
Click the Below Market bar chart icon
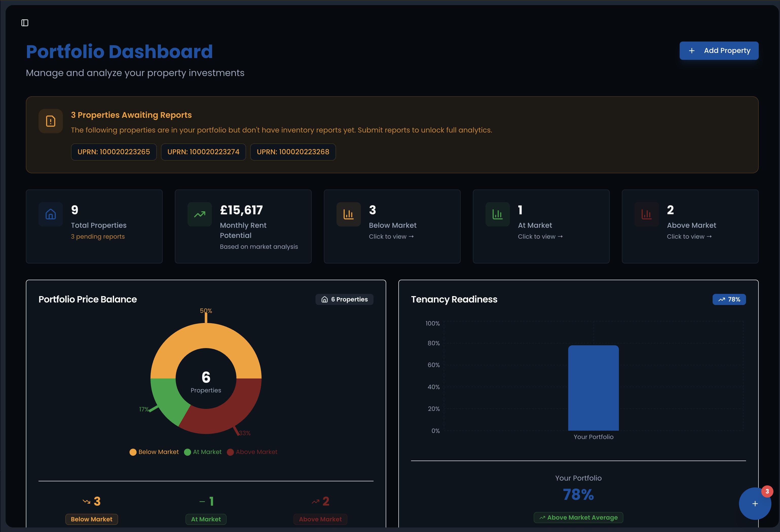(348, 214)
